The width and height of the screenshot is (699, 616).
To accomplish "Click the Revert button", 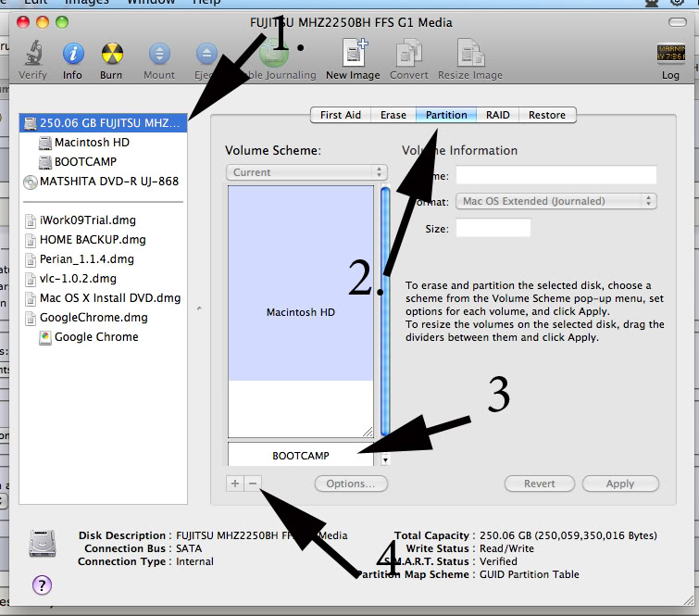I will 540,484.
